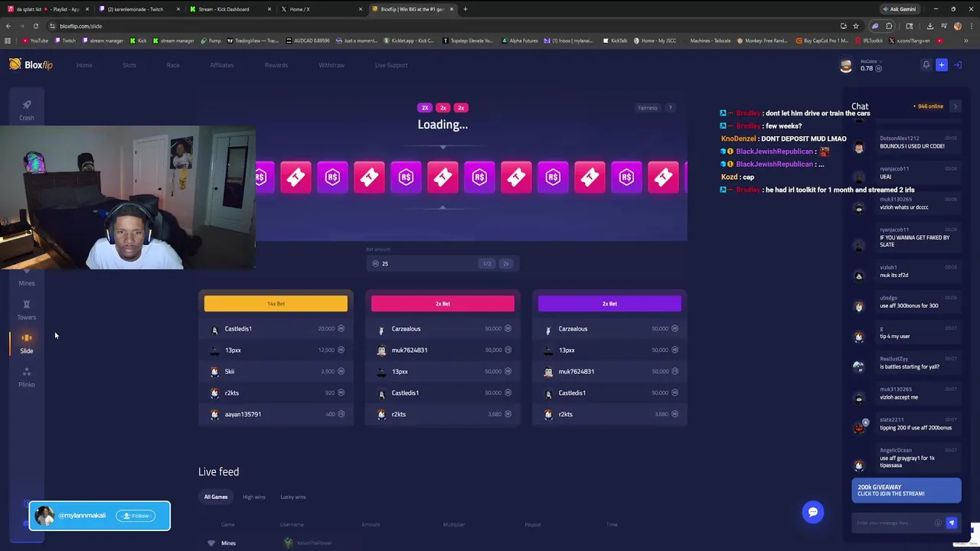The height and width of the screenshot is (551, 980).
Task: Click Castledis1 in the 14x bet list
Action: pos(238,329)
